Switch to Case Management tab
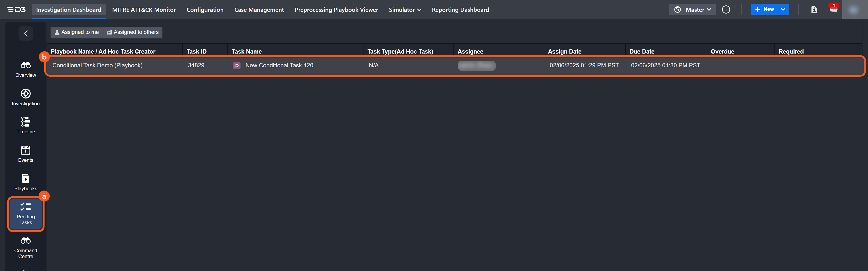Viewport: 868px width, 271px height. click(259, 9)
